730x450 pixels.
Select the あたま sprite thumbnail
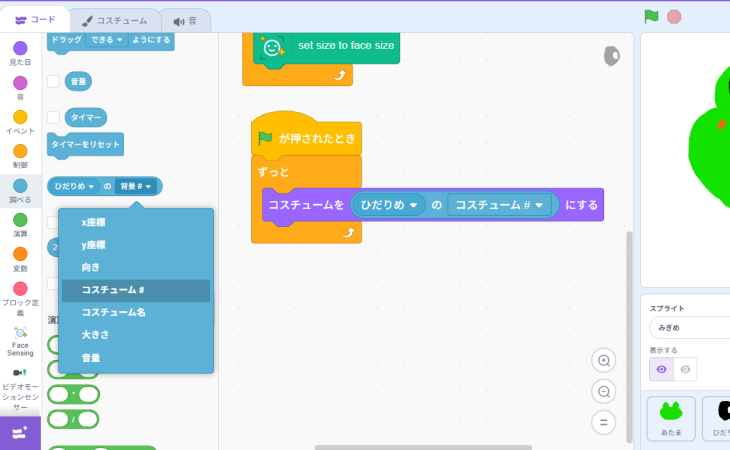click(x=671, y=418)
